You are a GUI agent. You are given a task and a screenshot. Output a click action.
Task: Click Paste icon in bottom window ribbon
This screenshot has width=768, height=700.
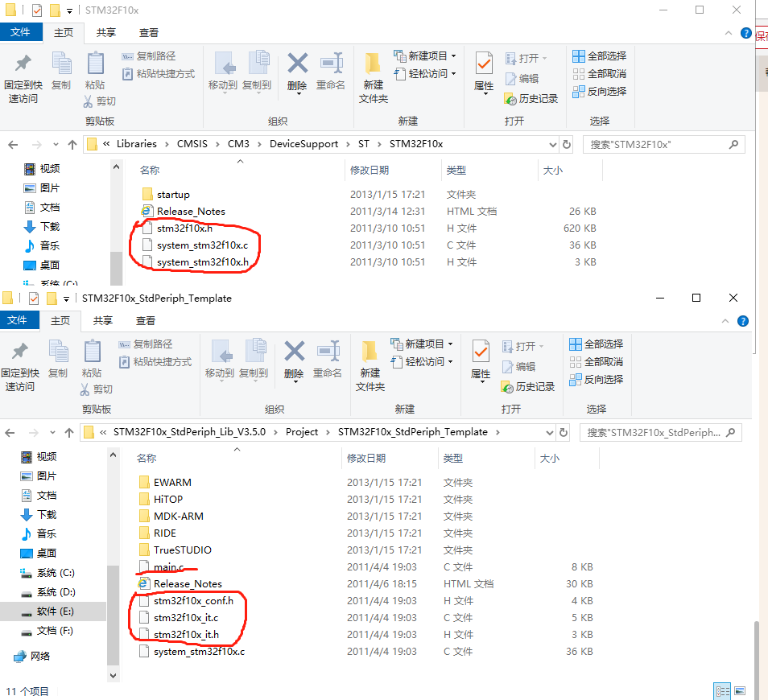pos(92,358)
